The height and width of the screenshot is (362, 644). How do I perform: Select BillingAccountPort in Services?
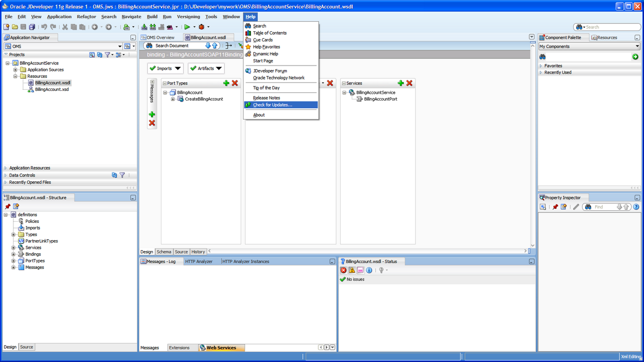(380, 99)
